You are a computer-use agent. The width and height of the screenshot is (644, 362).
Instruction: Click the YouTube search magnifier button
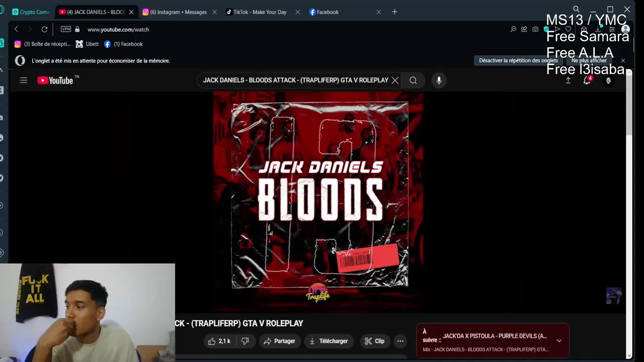click(413, 80)
